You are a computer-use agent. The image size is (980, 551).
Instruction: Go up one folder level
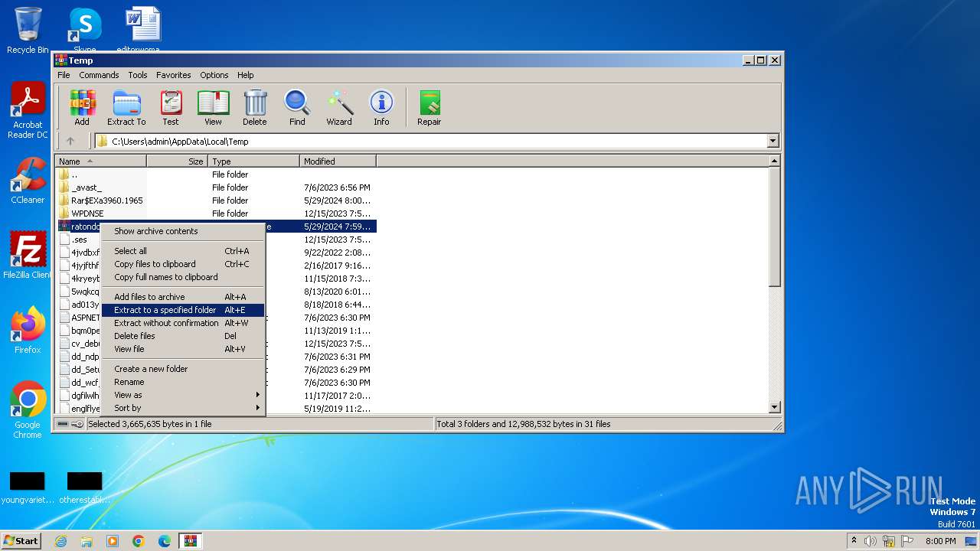tap(70, 141)
